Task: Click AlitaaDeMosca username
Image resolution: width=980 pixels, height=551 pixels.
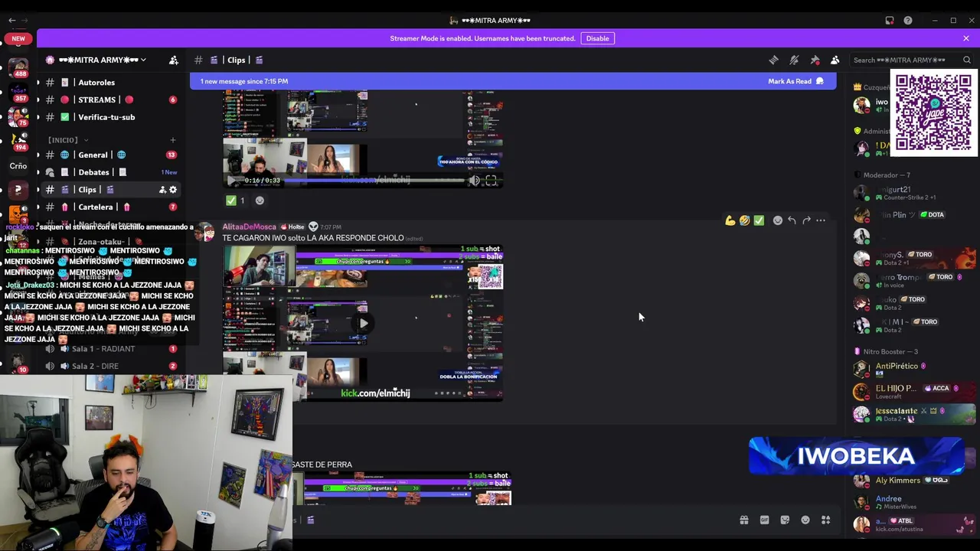Action: 249,227
